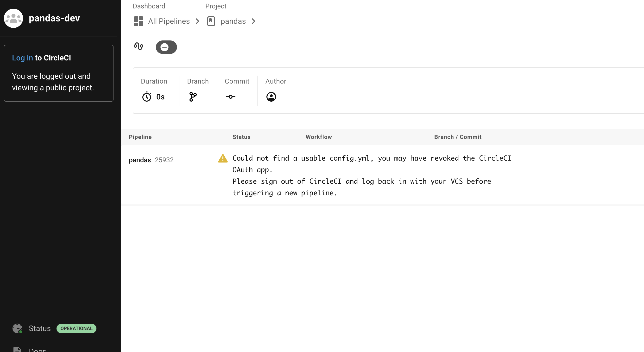Open the Status sidebar item
This screenshot has height=352, width=644.
(40, 328)
